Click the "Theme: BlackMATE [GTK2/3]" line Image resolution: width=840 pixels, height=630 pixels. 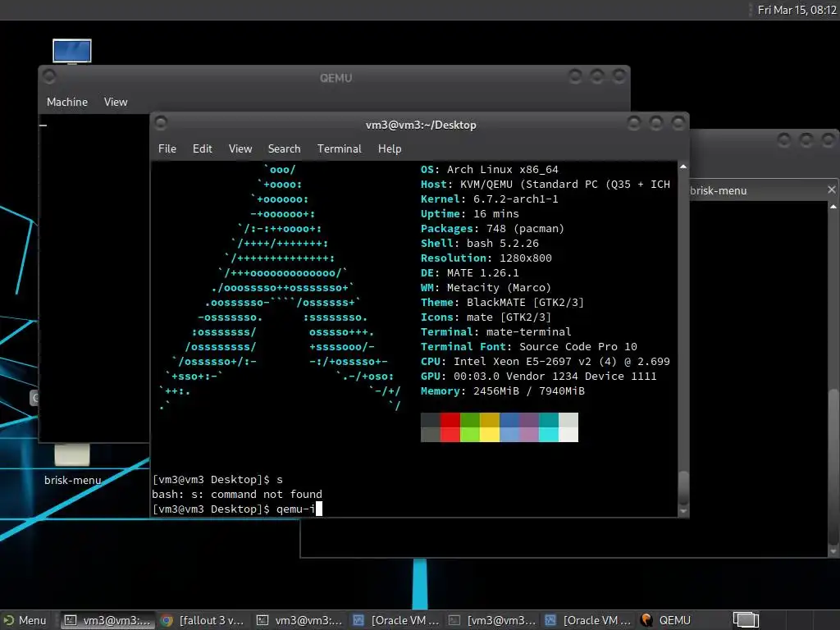[x=502, y=302]
